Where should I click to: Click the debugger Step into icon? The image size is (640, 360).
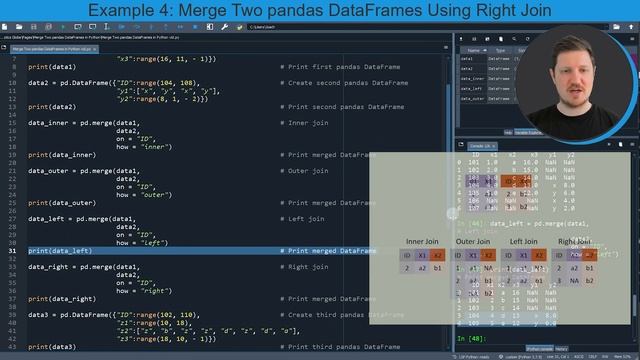[x=151, y=27]
